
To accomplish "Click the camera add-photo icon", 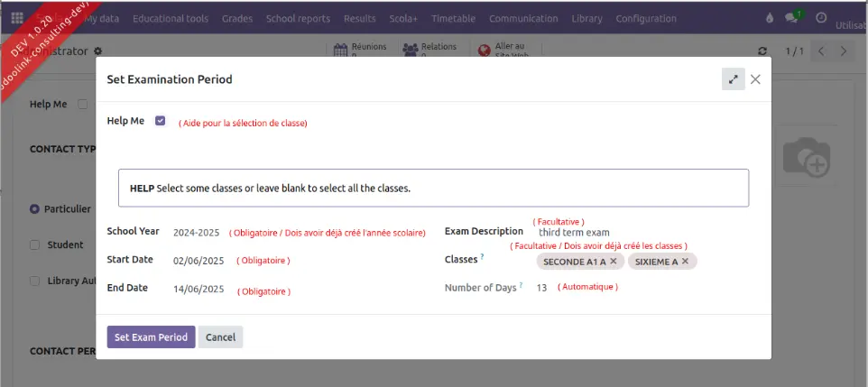I will tap(806, 158).
